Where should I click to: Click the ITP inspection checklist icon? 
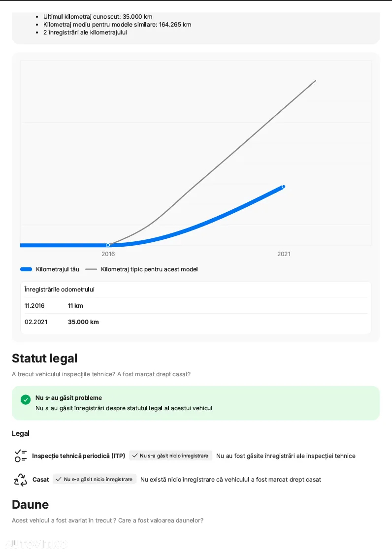(21, 455)
